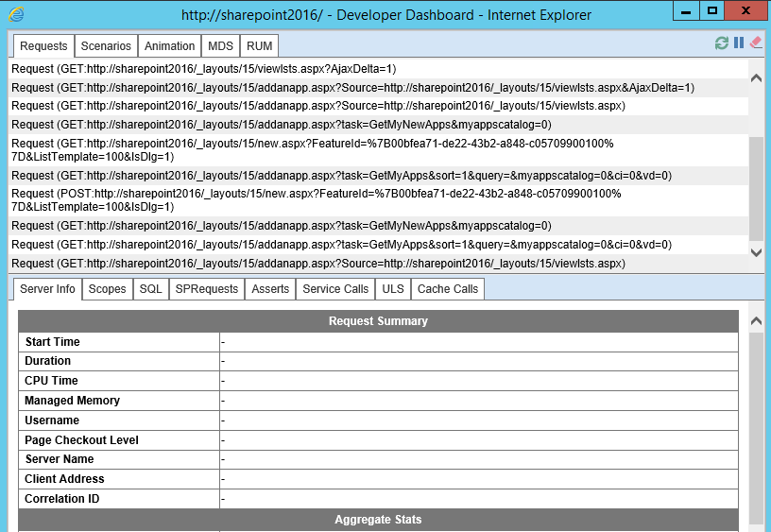Click the Username row label
This screenshot has width=771, height=532.
coord(52,420)
